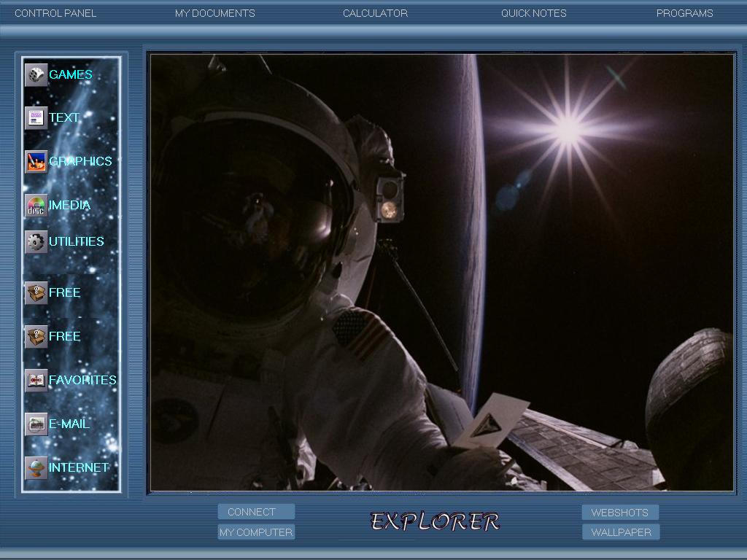Click the Wallpaper button

[x=621, y=532]
